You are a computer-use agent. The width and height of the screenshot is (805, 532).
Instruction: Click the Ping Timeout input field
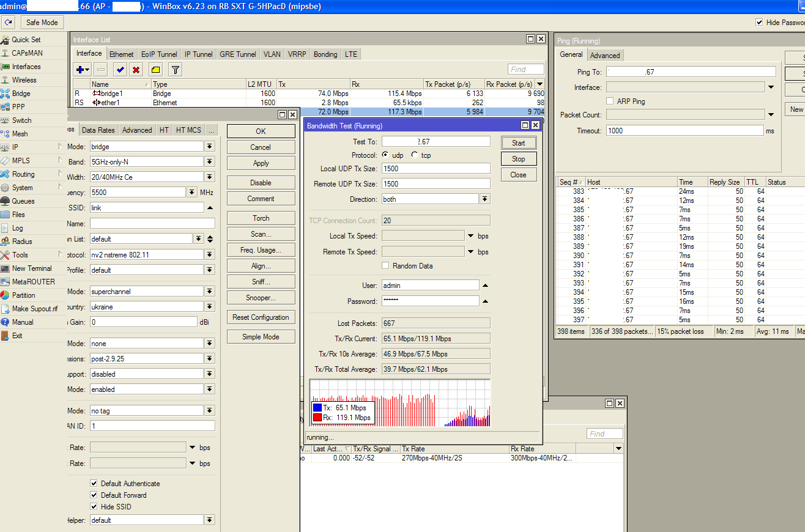(685, 131)
